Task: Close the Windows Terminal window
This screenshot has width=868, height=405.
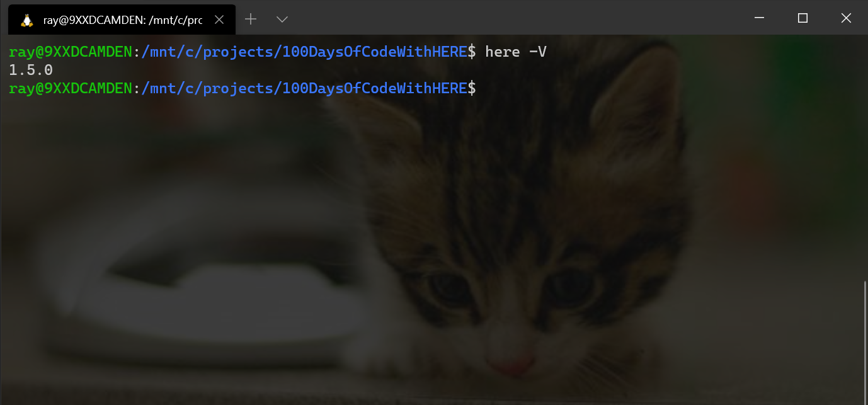Action: point(846,18)
